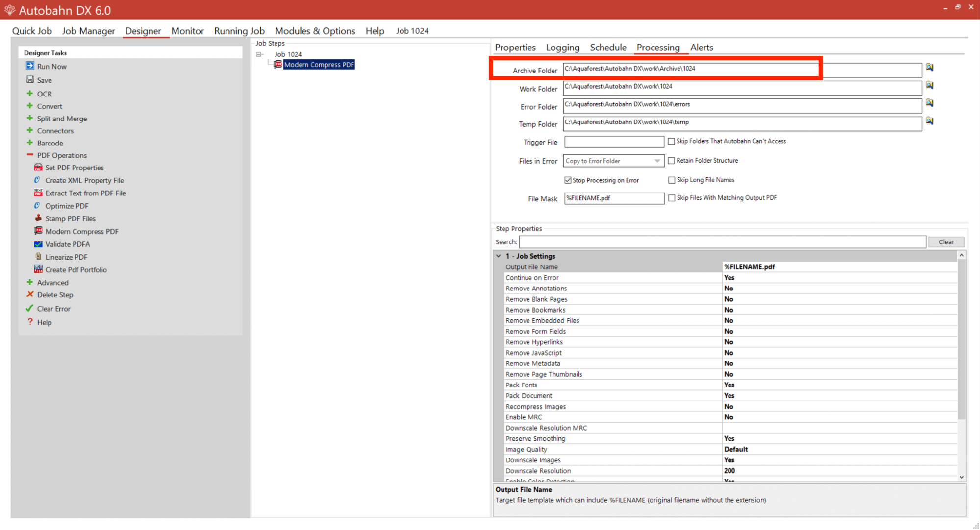Click the Validate PDFA icon
The image size is (980, 530).
(38, 244)
